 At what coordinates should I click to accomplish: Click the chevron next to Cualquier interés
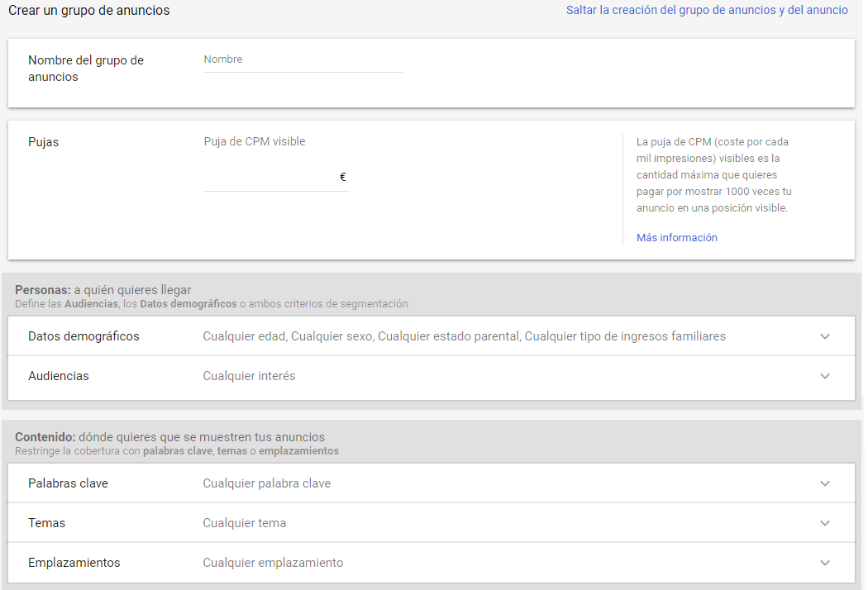pyautogui.click(x=824, y=376)
